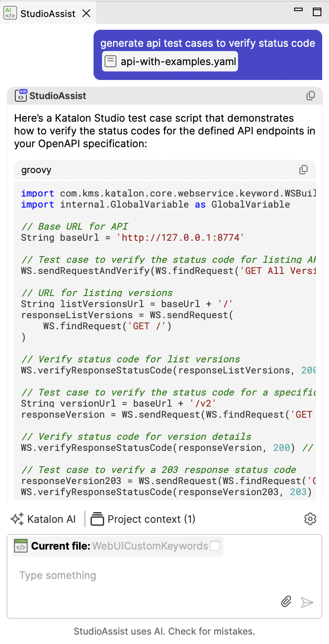Click the "// Base URL for API" comment
Screen dimensions: 329x644
coord(74,226)
